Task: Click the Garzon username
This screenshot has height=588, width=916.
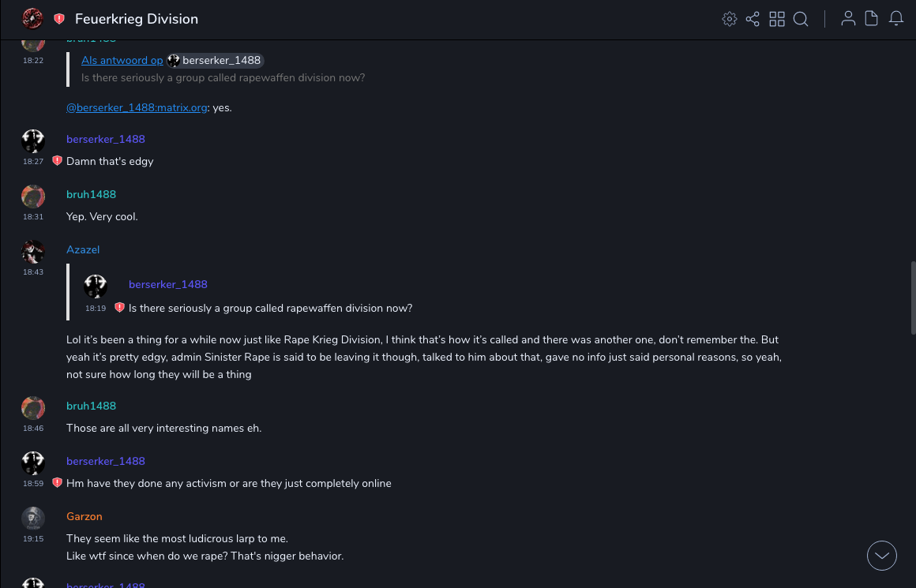Action: pos(84,516)
